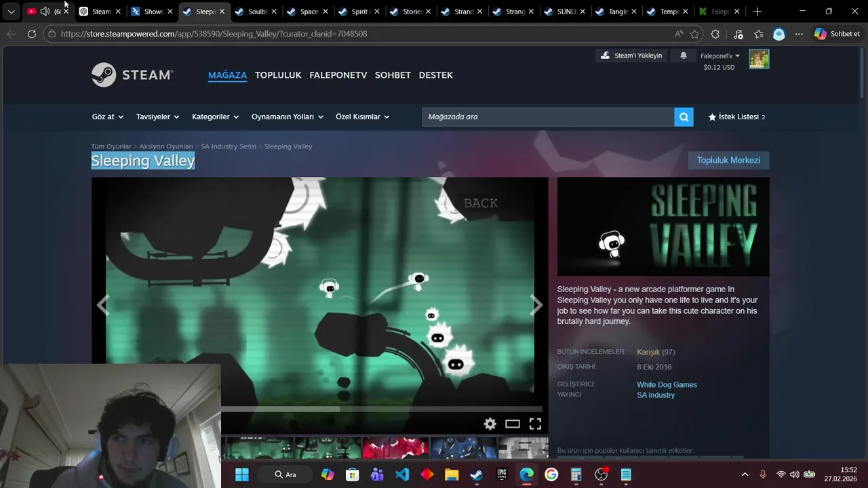This screenshot has height=488, width=868.
Task: Click Aksiyon Oyunları breadcrumb link
Action: [x=166, y=146]
